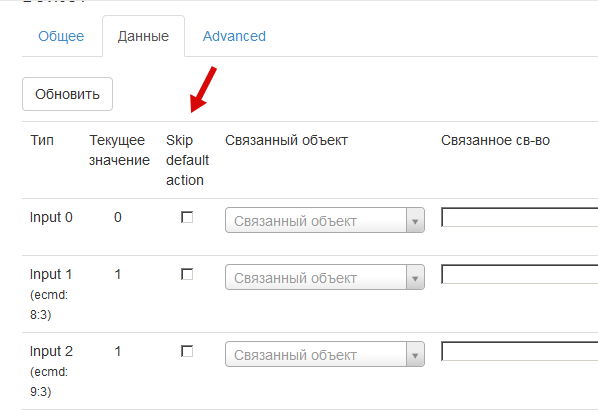This screenshot has height=412, width=598.
Task: Click the Skip default action column header
Action: coord(187,160)
